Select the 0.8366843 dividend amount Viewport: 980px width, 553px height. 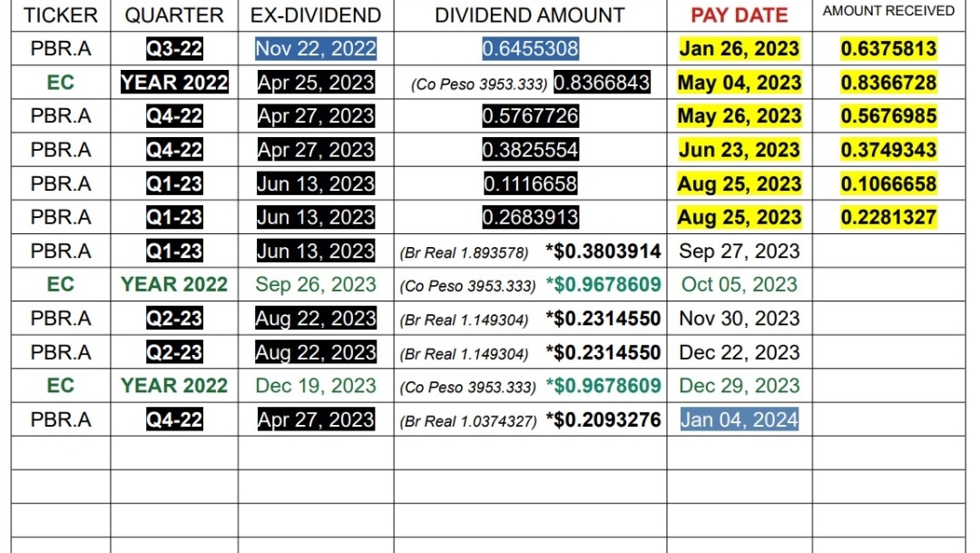point(602,82)
